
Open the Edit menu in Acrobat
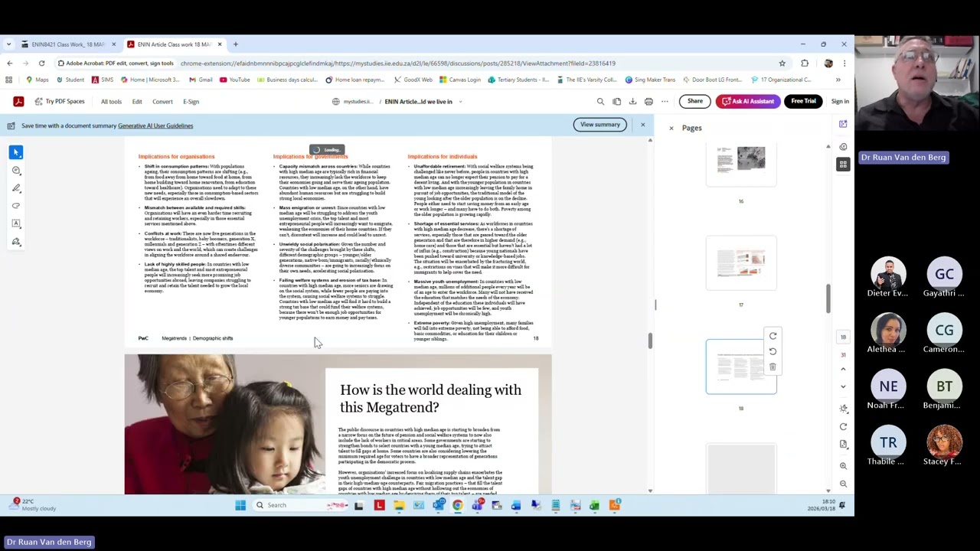click(x=137, y=101)
